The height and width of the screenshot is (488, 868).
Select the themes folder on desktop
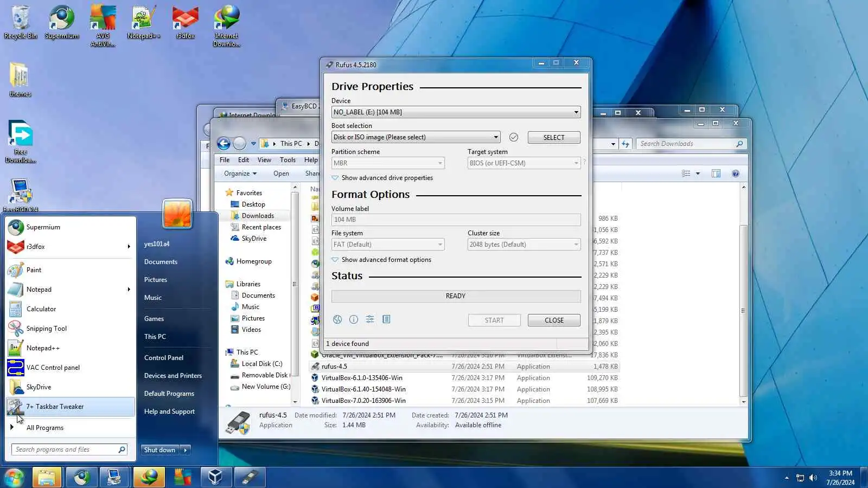[20, 80]
